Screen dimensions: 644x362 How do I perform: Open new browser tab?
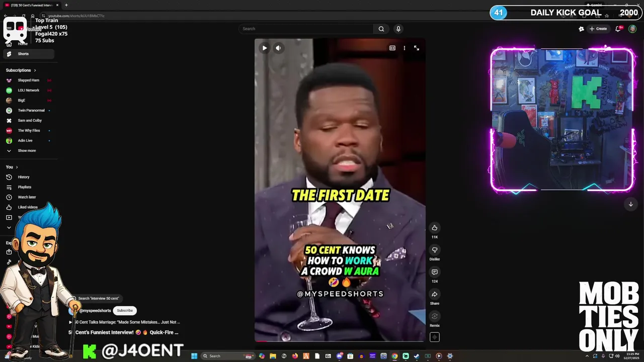pos(66,5)
